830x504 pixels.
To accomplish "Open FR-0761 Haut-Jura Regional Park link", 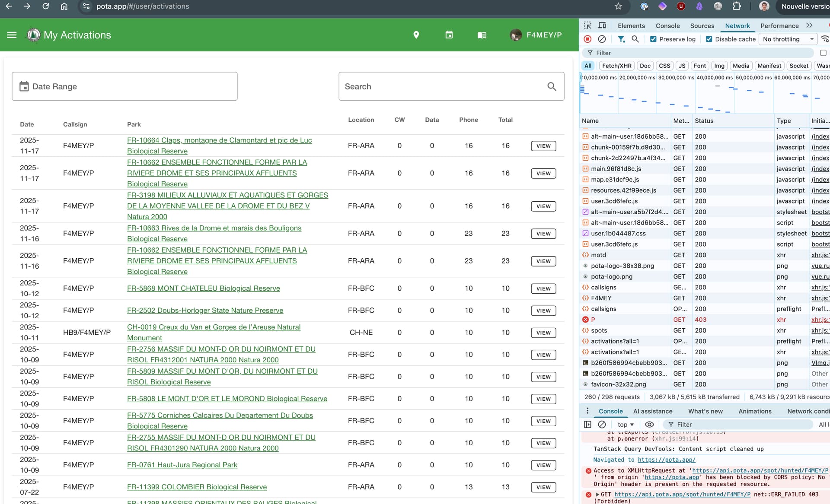I will [182, 465].
